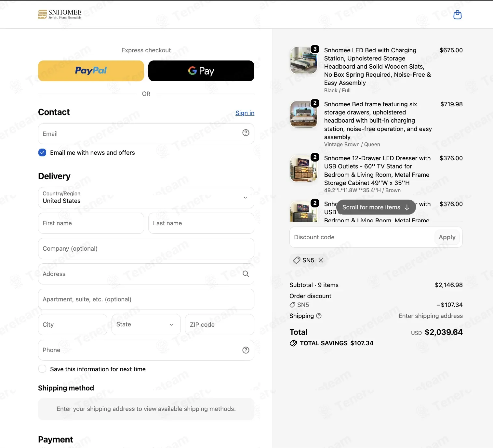Pay with PayPal express checkout

pyautogui.click(x=91, y=71)
